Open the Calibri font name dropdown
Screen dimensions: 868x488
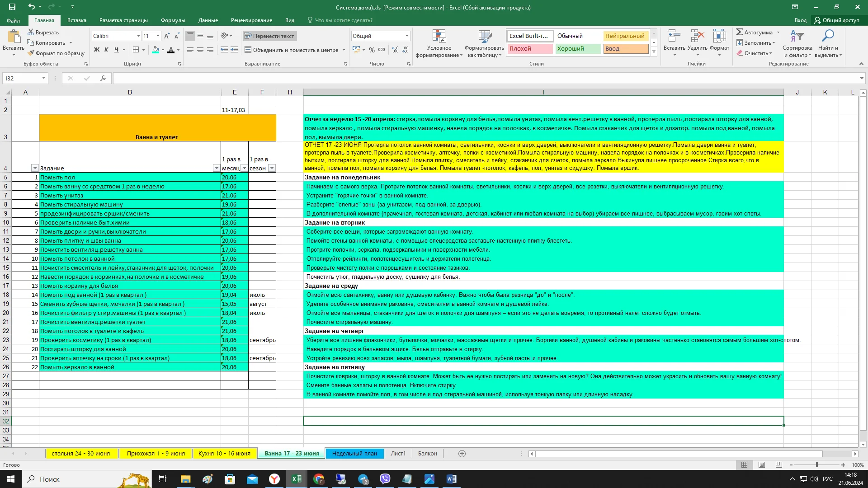tap(138, 36)
